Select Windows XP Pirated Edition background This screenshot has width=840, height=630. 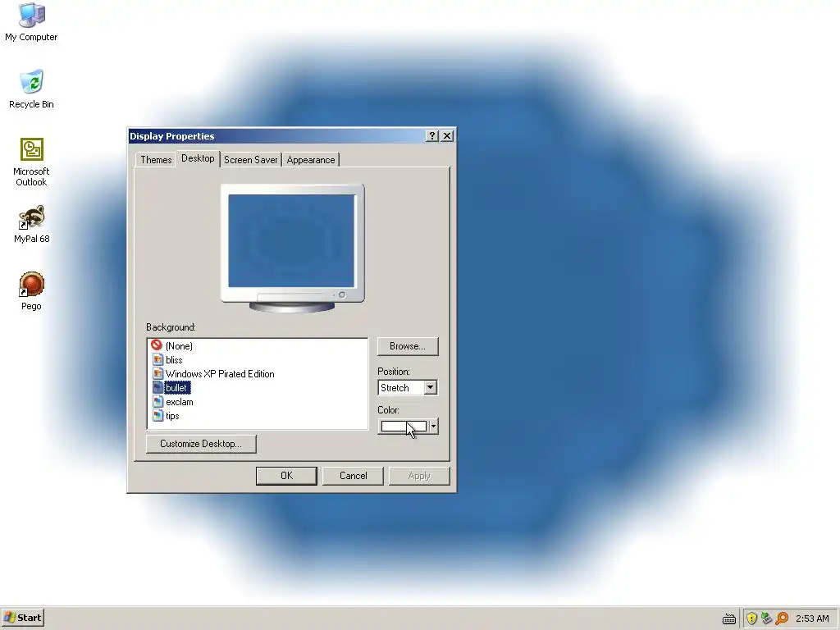click(220, 374)
